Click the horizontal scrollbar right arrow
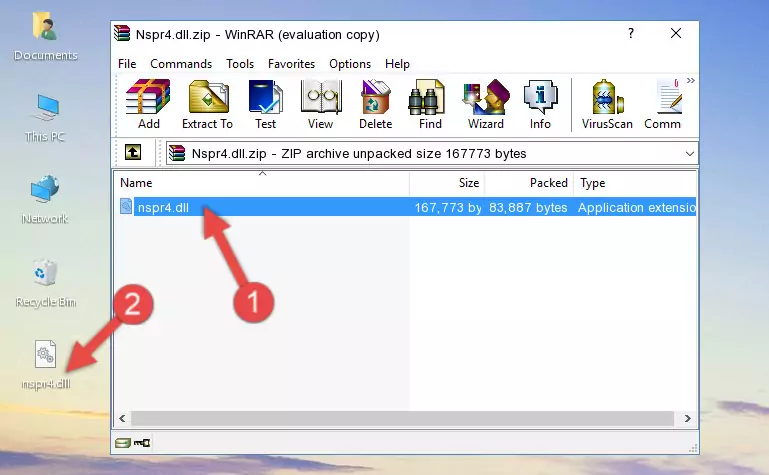This screenshot has height=475, width=769. coord(687,418)
